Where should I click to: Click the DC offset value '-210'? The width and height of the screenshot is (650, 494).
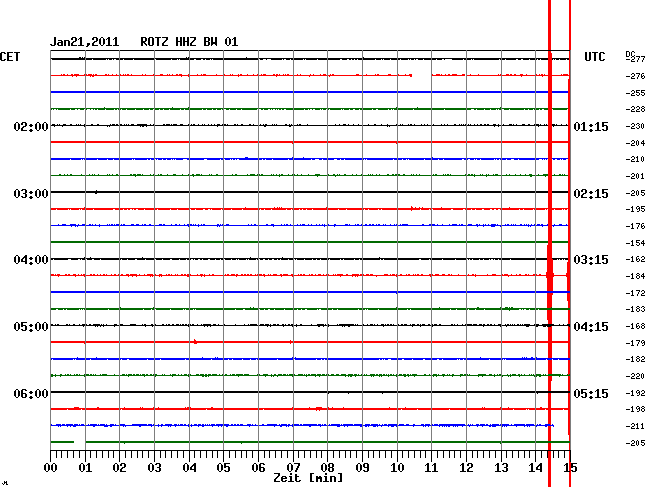[x=635, y=160]
